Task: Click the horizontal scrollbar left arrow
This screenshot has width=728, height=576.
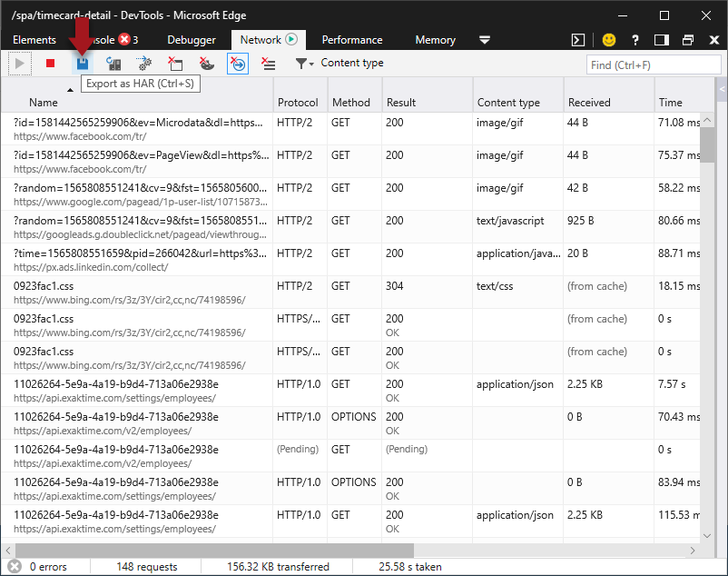Action: click(8, 551)
